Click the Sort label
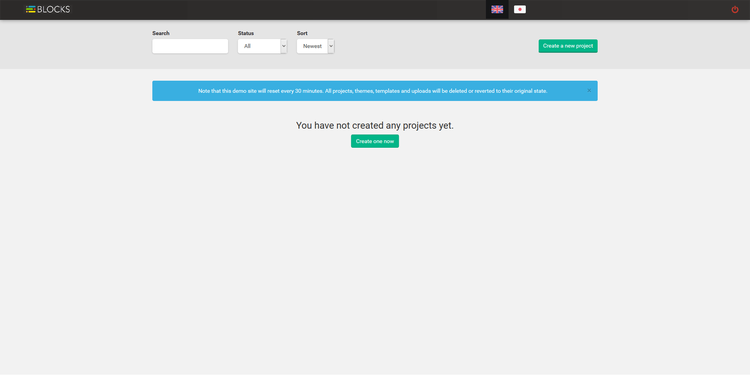The height and width of the screenshot is (375, 750). pos(302,33)
